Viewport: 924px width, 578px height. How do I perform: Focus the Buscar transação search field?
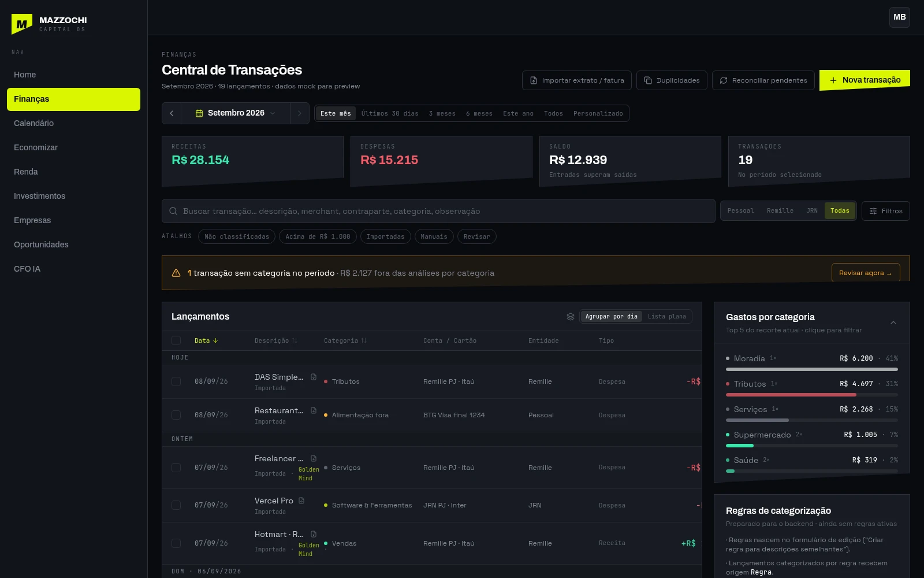pos(438,211)
